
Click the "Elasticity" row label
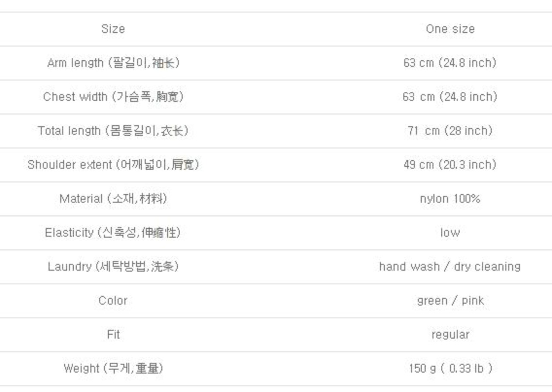coord(113,233)
